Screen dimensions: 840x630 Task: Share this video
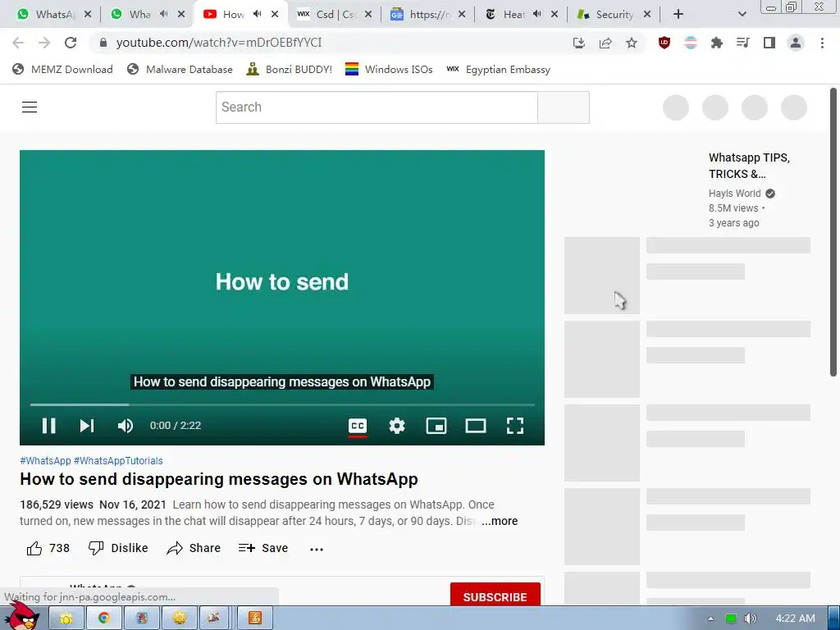click(x=194, y=548)
